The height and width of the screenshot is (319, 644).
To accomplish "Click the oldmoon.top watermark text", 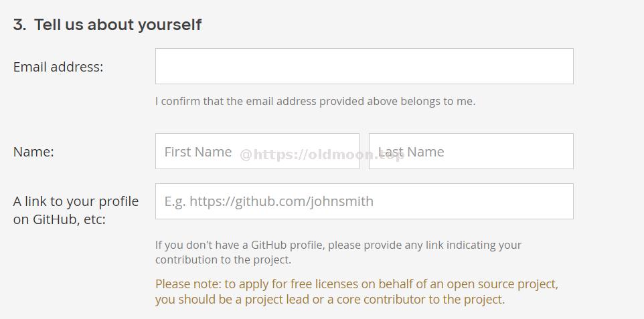I will [322, 154].
